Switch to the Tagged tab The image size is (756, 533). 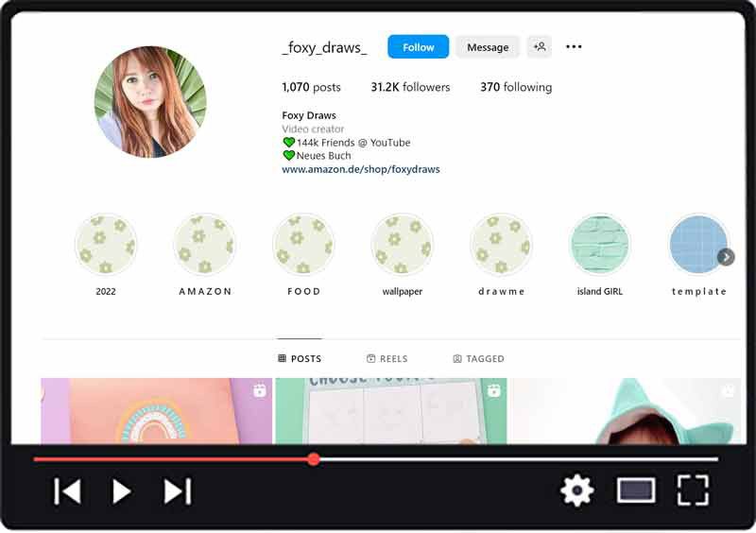478,359
